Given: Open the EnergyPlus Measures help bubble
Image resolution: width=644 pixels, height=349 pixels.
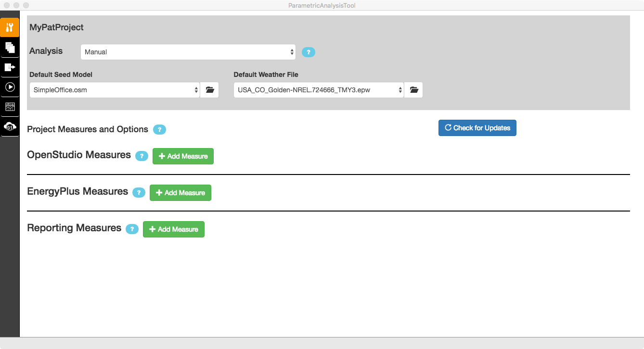Looking at the screenshot, I should tap(139, 192).
